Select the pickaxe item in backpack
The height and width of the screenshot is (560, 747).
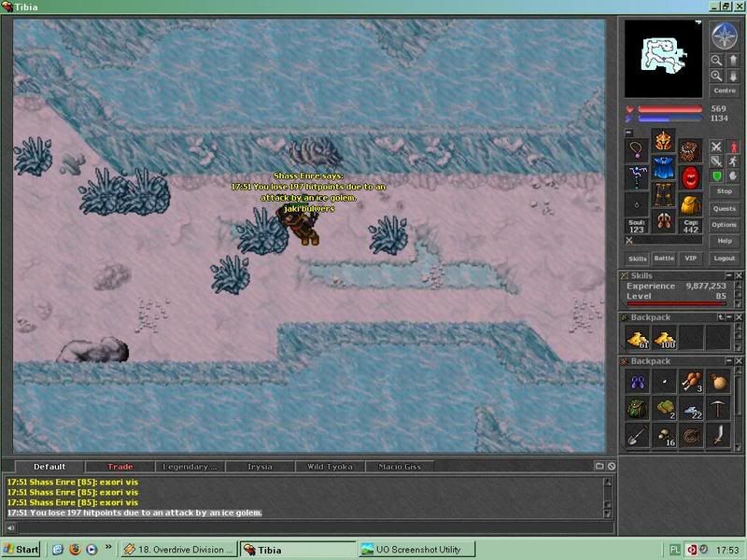718,409
